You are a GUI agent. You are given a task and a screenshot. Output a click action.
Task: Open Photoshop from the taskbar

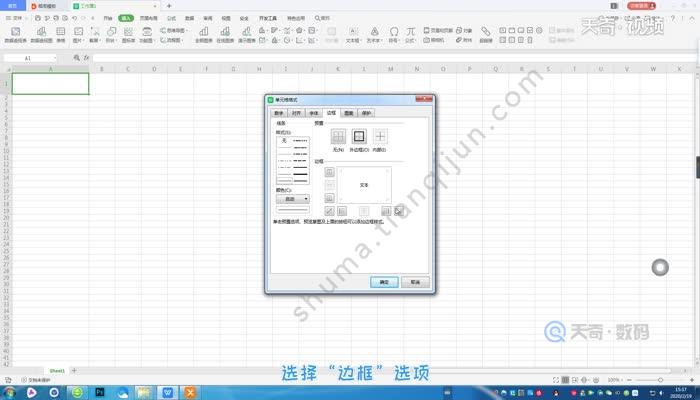coord(100,392)
